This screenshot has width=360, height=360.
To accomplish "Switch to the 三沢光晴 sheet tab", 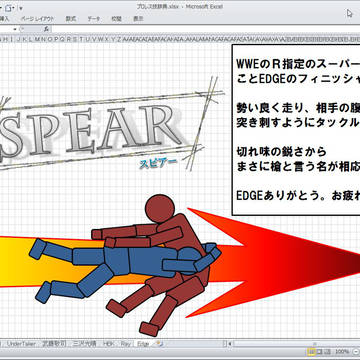I will [84, 344].
